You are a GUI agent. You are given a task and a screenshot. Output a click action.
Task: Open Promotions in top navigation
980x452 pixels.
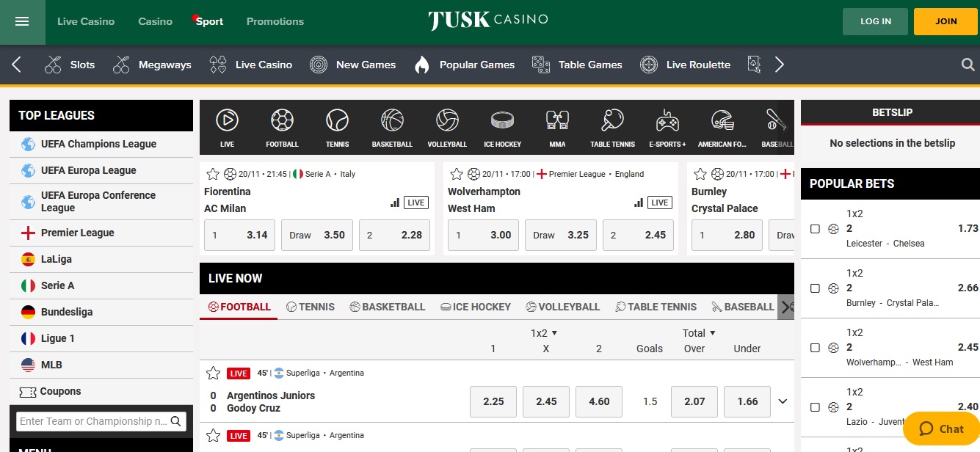[x=275, y=21]
